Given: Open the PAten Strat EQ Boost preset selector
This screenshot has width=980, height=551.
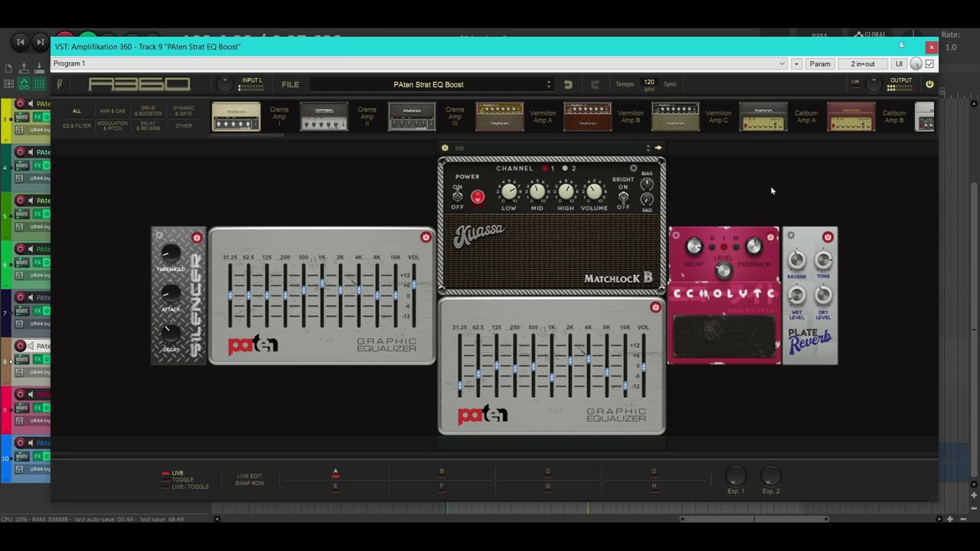Looking at the screenshot, I should click(432, 84).
